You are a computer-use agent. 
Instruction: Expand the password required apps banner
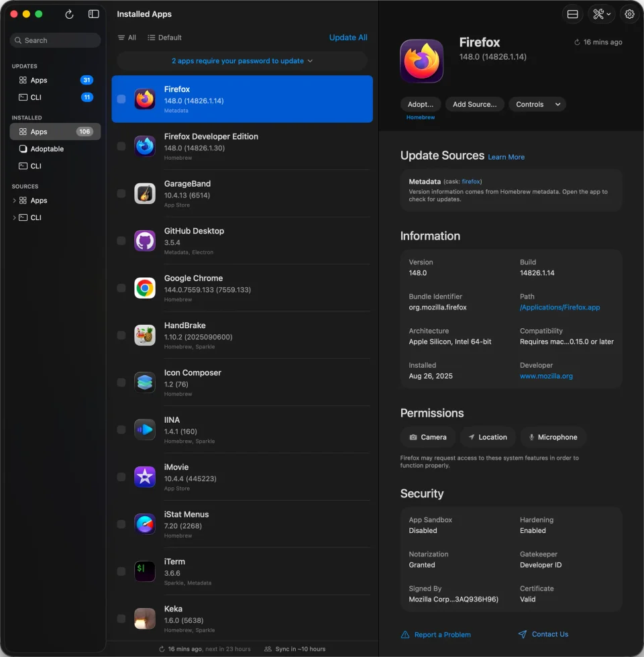pyautogui.click(x=242, y=61)
